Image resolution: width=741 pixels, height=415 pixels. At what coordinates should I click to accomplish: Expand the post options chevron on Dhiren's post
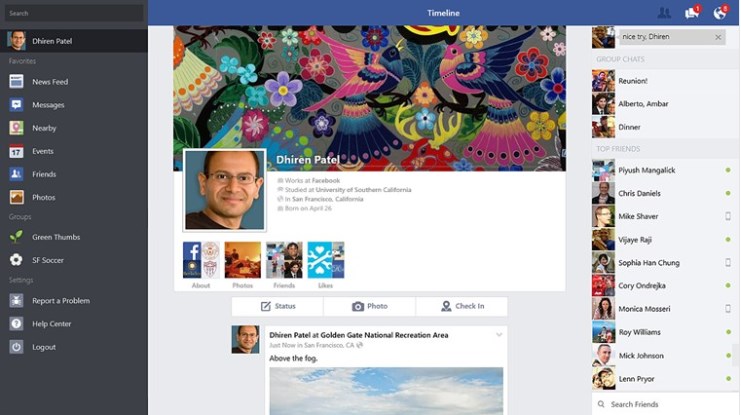pyautogui.click(x=499, y=335)
